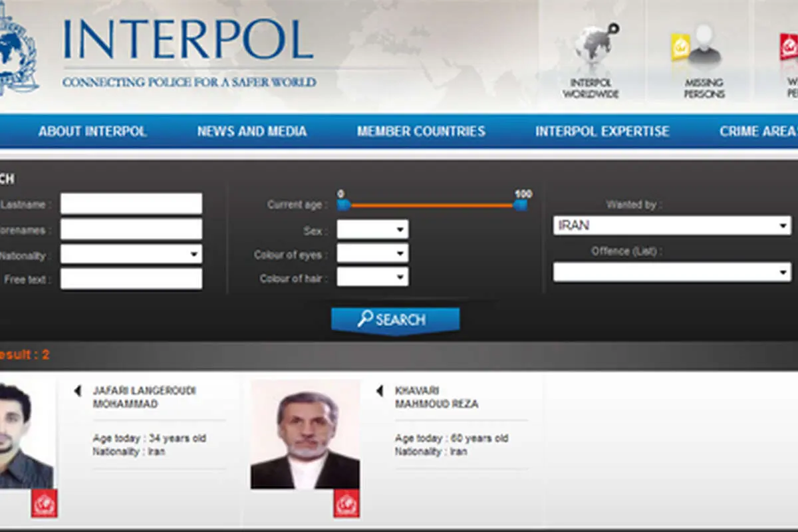Click the red notice badge under Jafari's photo
Viewport: 798px width, 532px height.
[44, 503]
